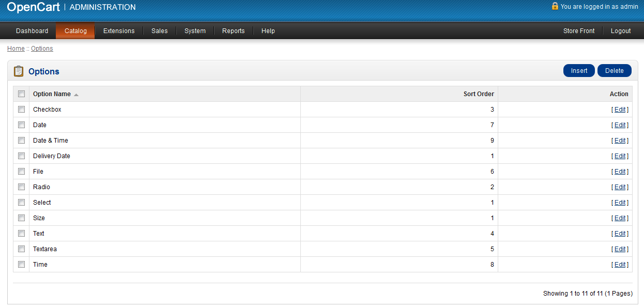
Task: Open the System menu
Action: click(x=195, y=31)
